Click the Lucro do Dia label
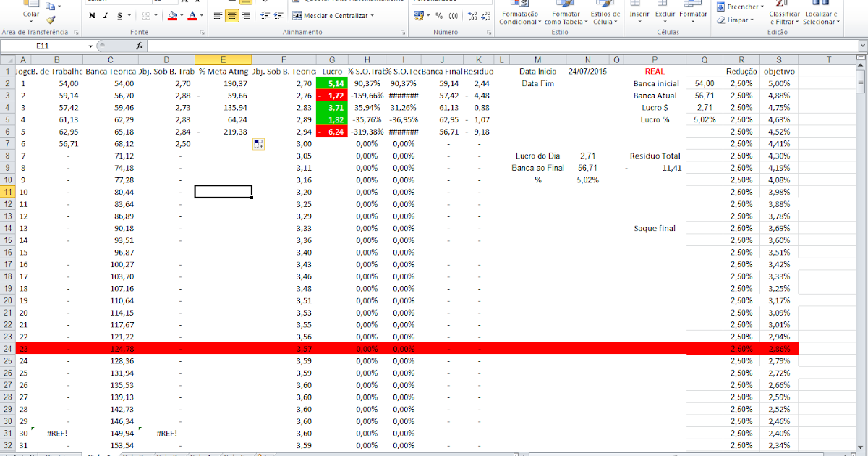Image resolution: width=868 pixels, height=456 pixels. tap(537, 156)
